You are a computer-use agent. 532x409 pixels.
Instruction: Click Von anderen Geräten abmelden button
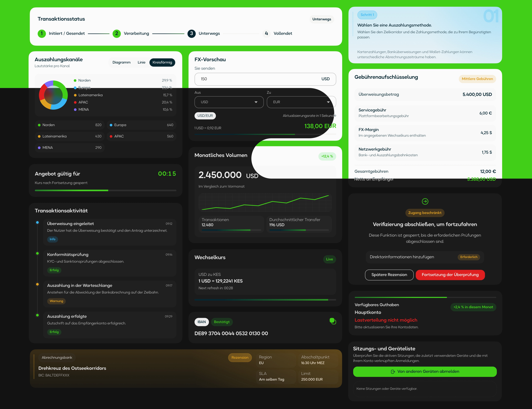click(425, 371)
